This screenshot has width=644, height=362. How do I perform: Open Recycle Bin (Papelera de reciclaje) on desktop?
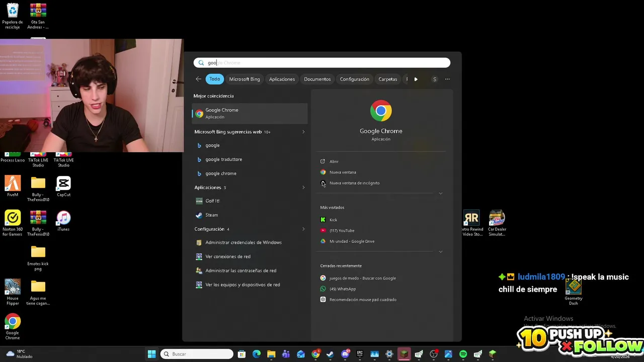pos(13,16)
